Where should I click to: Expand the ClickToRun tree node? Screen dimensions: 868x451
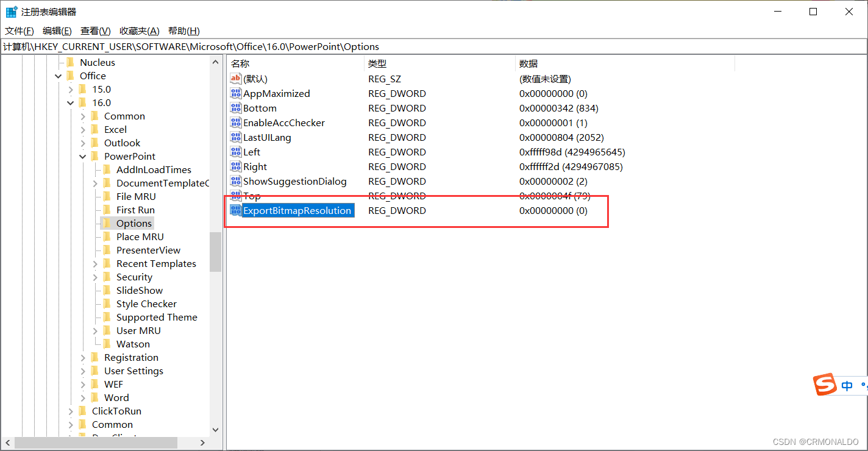tap(71, 411)
